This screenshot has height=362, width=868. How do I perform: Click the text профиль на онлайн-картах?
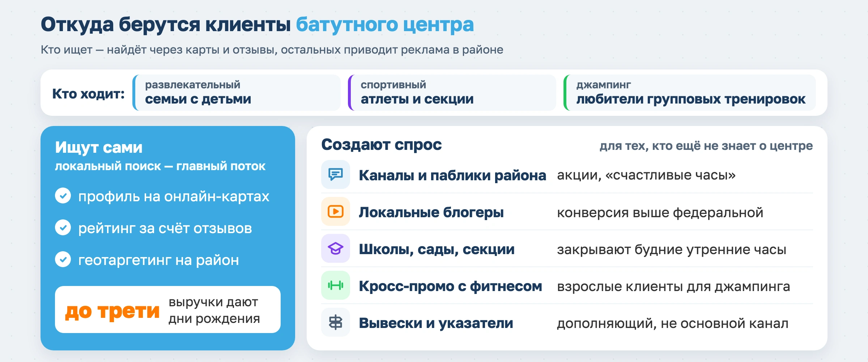click(x=174, y=197)
